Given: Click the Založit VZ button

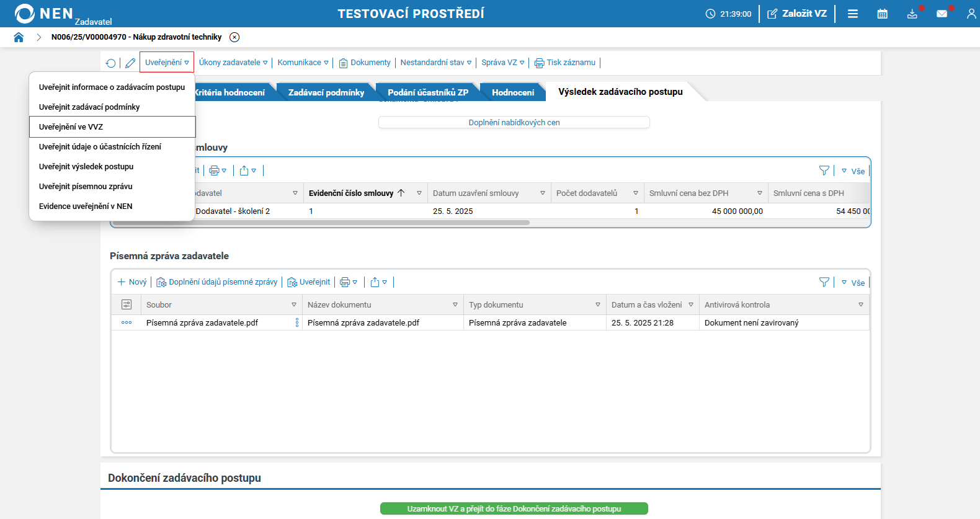Looking at the screenshot, I should click(797, 14).
